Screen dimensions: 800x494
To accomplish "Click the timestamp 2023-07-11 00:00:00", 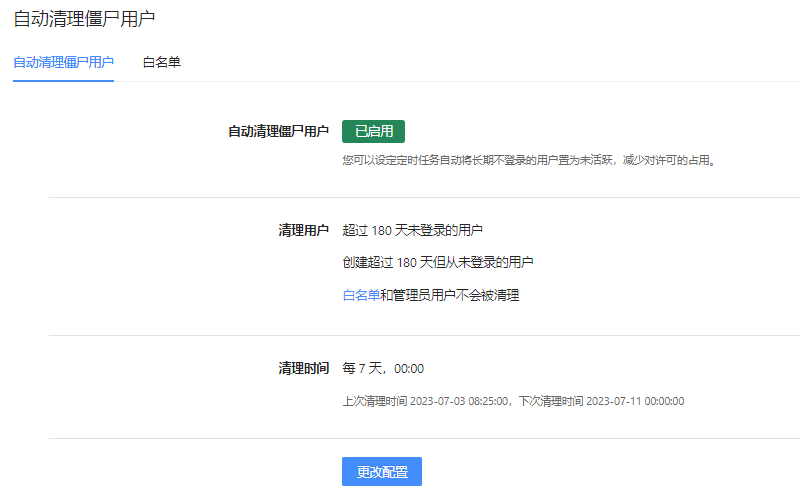I will coord(635,401).
